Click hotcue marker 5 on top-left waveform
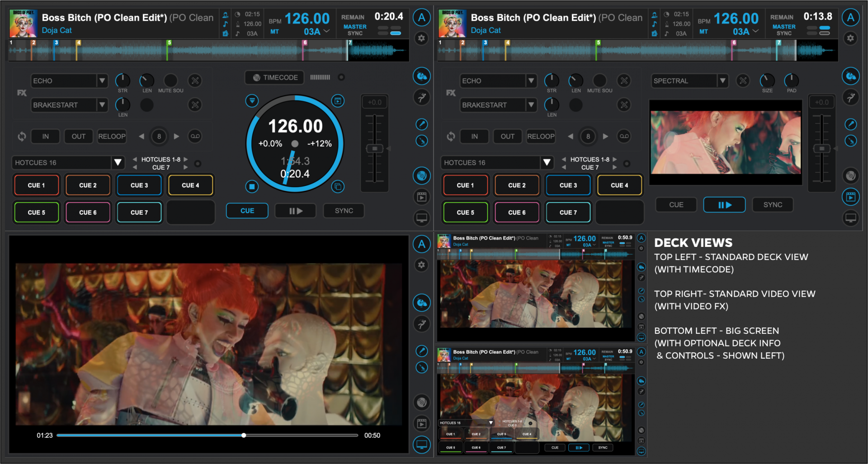Viewport: 868px width, 464px height. [169, 43]
